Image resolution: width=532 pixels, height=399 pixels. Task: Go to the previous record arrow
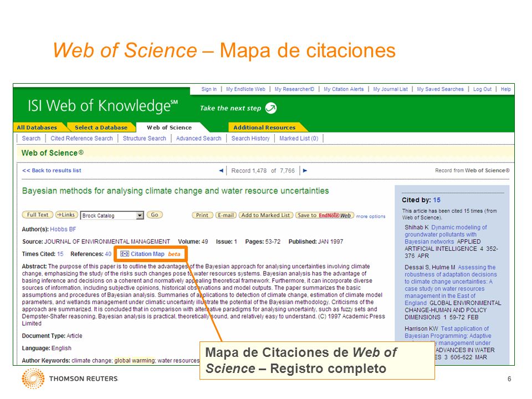(221, 171)
